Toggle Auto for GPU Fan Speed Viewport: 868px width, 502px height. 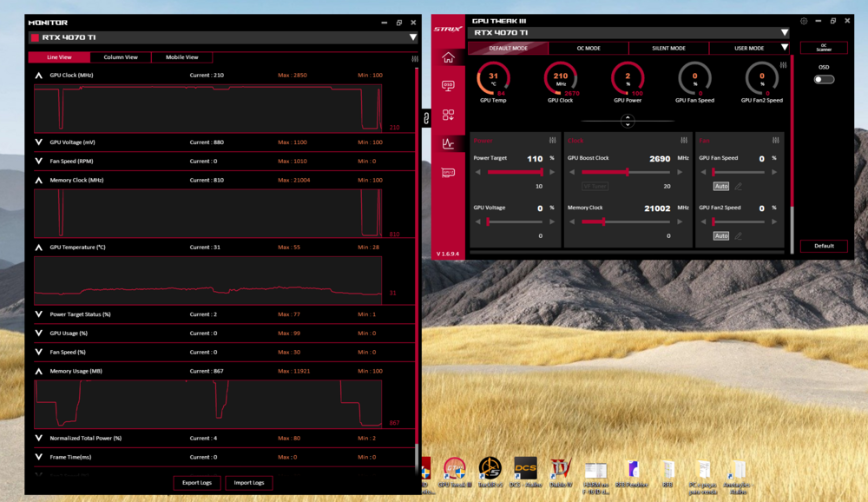coord(720,187)
